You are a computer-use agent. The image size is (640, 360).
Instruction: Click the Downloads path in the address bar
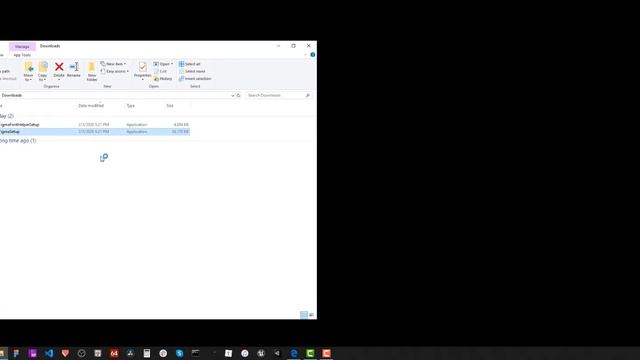(x=12, y=96)
